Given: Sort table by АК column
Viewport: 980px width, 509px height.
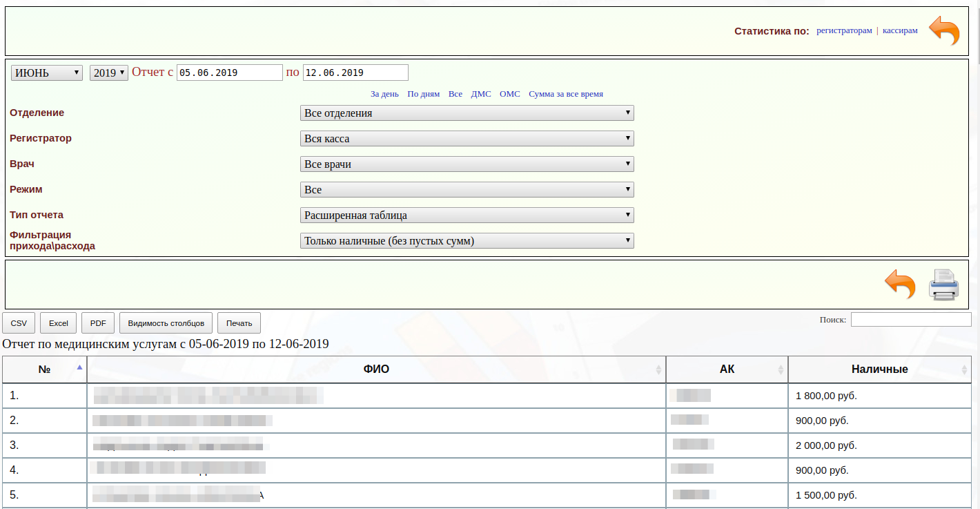Looking at the screenshot, I should click(727, 369).
